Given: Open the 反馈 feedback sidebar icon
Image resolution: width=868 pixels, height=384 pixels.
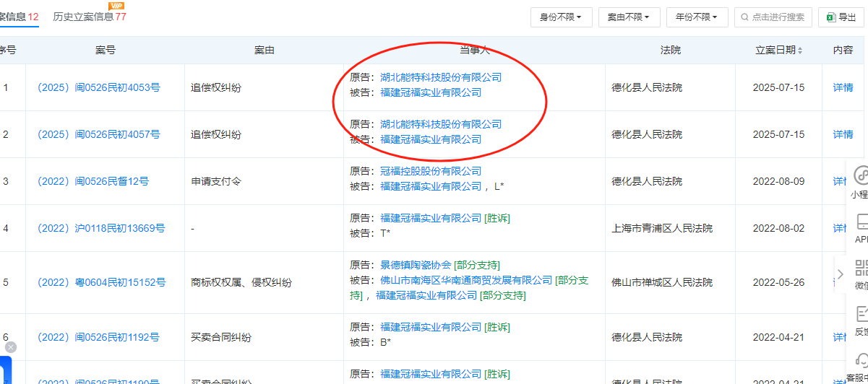Looking at the screenshot, I should pos(861,314).
